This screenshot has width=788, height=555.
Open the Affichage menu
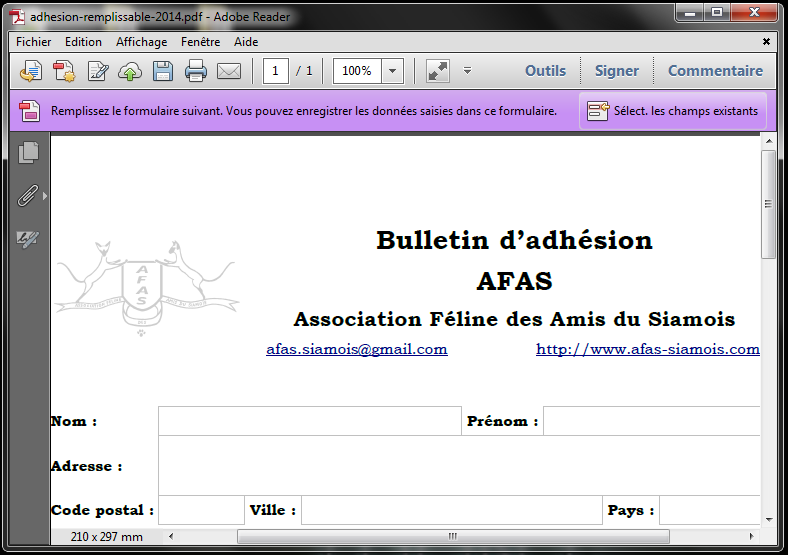pyautogui.click(x=141, y=42)
